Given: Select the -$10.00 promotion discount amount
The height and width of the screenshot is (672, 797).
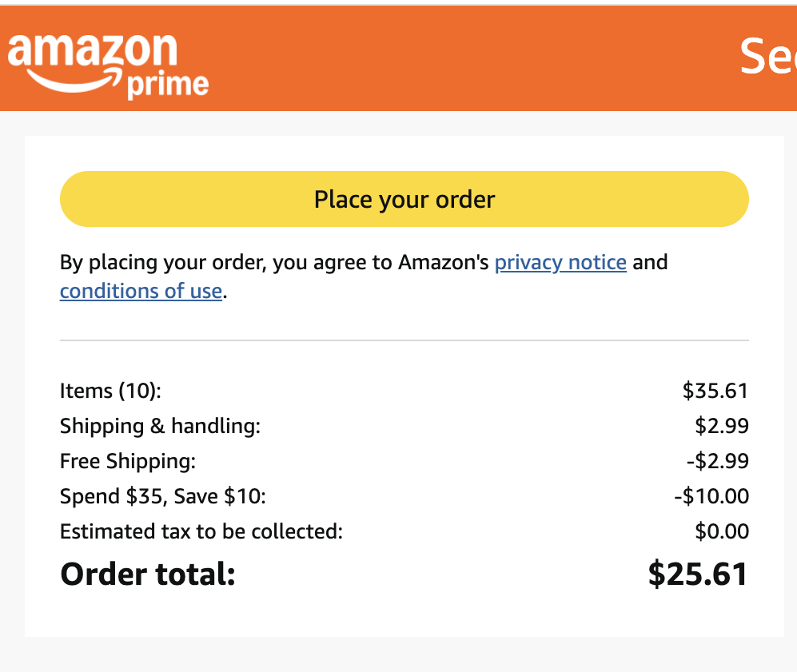Looking at the screenshot, I should 711,496.
